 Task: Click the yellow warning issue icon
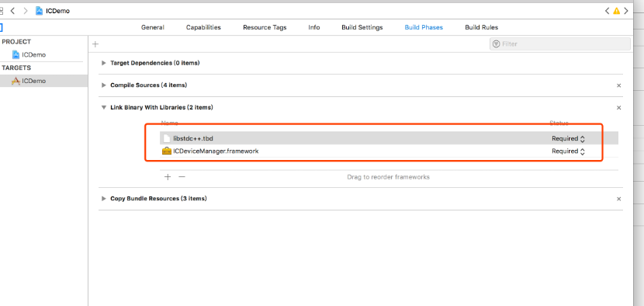pyautogui.click(x=617, y=11)
